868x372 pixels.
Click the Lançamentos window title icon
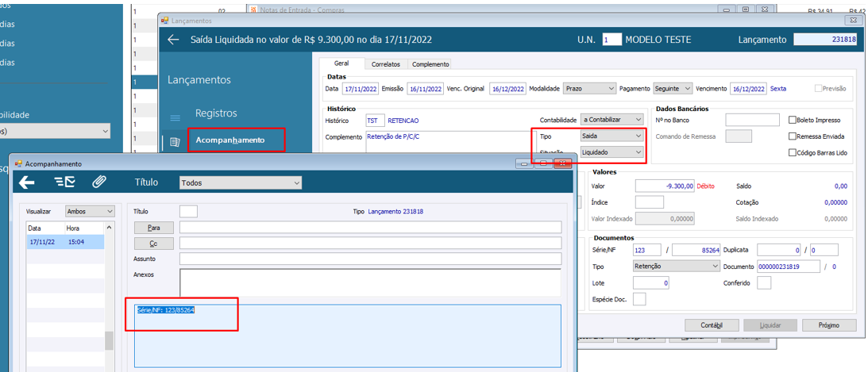[x=164, y=21]
